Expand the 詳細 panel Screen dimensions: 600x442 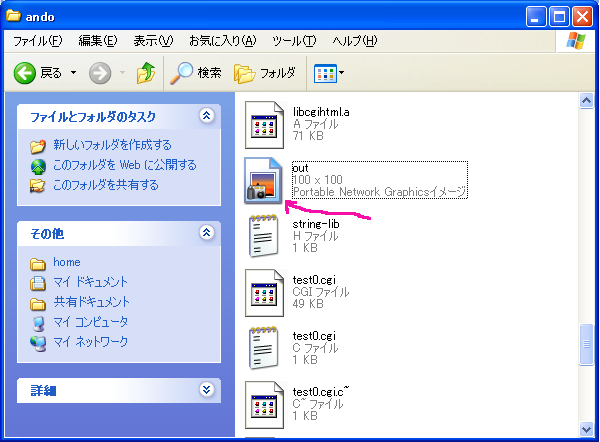coord(207,390)
